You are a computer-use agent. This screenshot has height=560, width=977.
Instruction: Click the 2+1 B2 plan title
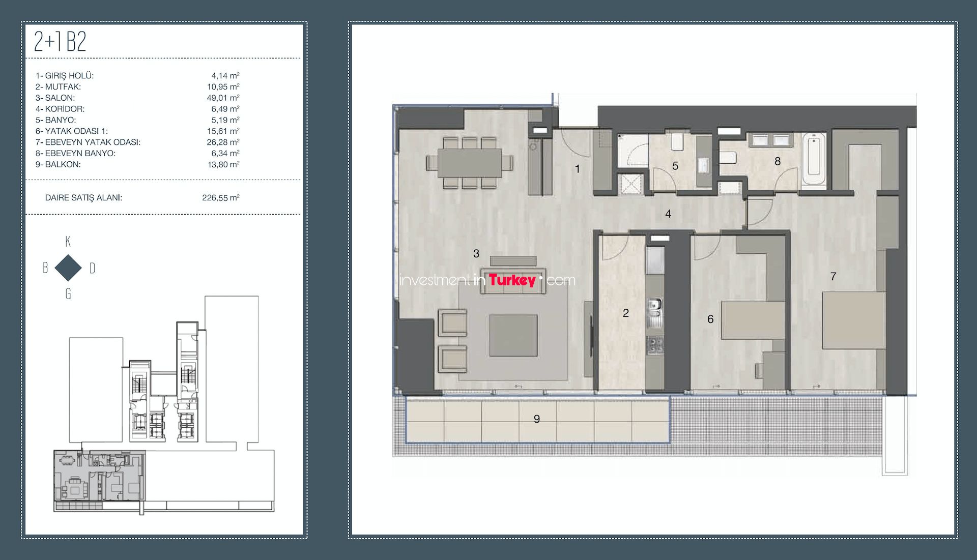tap(60, 42)
